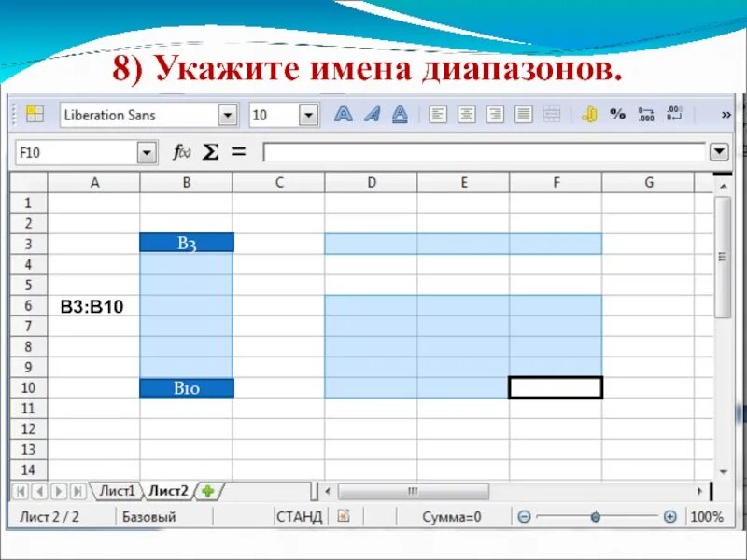
Task: Show more toolbar options via the chevron
Action: pos(725,114)
